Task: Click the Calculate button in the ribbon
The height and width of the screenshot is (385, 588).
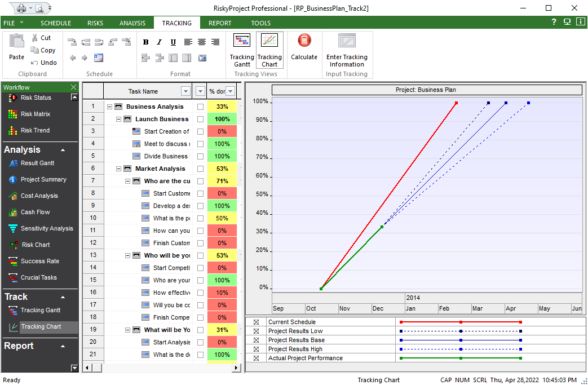Action: click(x=304, y=47)
